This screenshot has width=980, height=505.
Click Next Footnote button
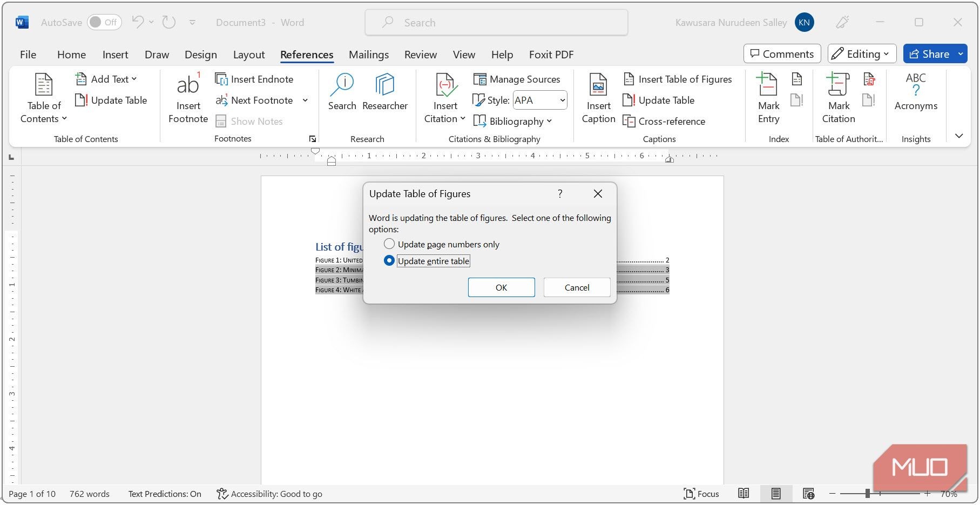(x=254, y=100)
